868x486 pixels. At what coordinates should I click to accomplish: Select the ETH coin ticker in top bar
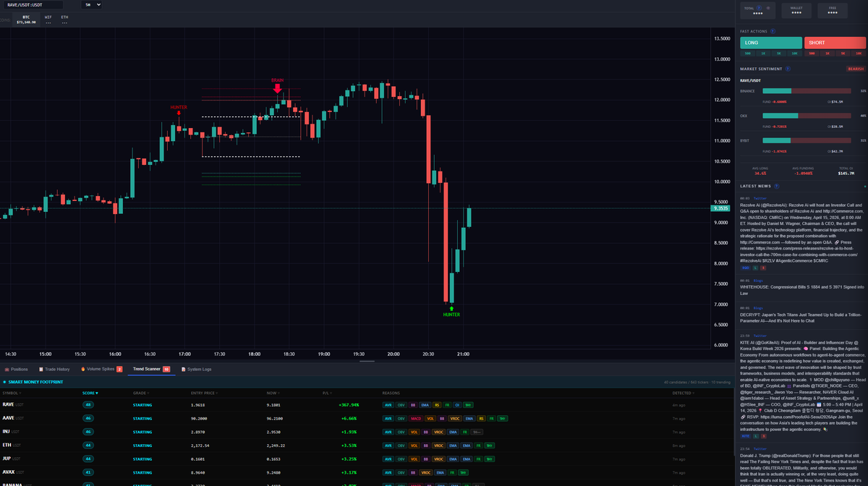click(65, 19)
